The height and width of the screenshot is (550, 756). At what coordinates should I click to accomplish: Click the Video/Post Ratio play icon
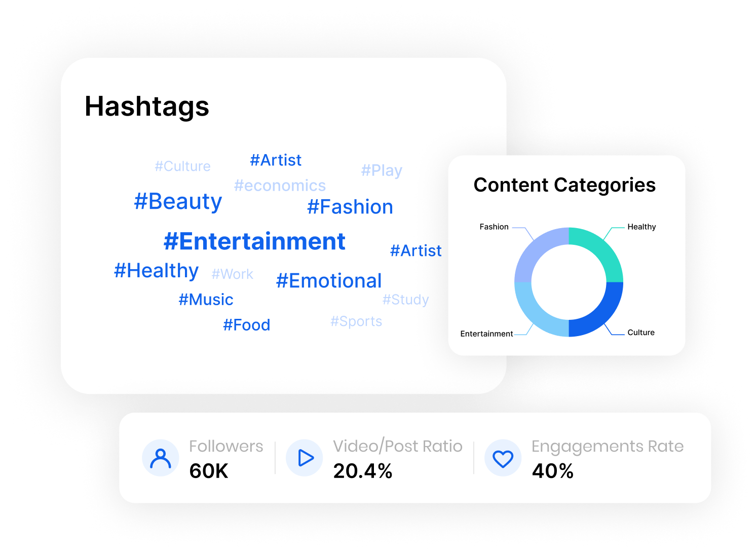pos(305,458)
